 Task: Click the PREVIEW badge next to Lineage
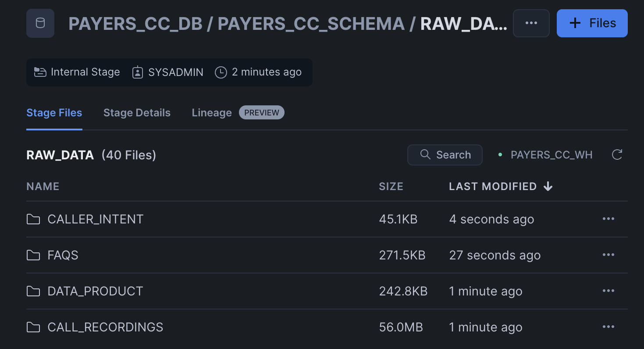pos(261,112)
